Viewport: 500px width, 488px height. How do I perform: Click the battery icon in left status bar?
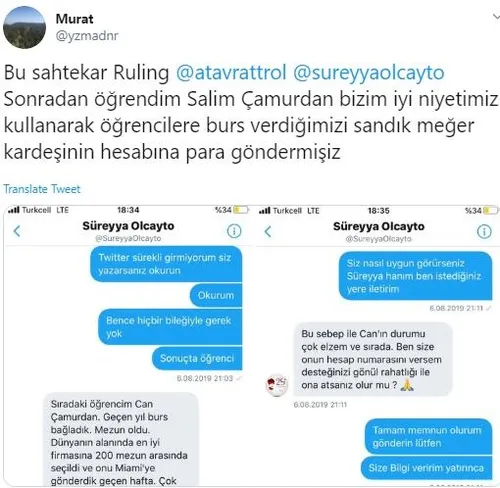coord(241,210)
